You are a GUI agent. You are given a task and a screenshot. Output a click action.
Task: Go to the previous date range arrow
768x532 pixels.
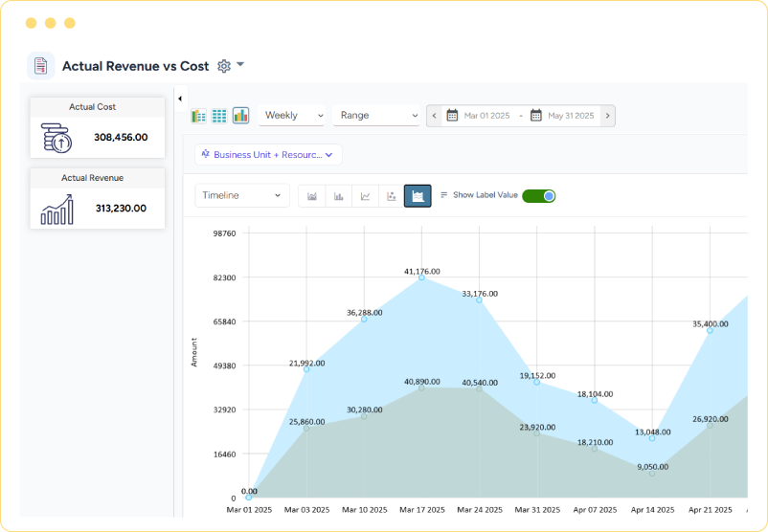[434, 116]
